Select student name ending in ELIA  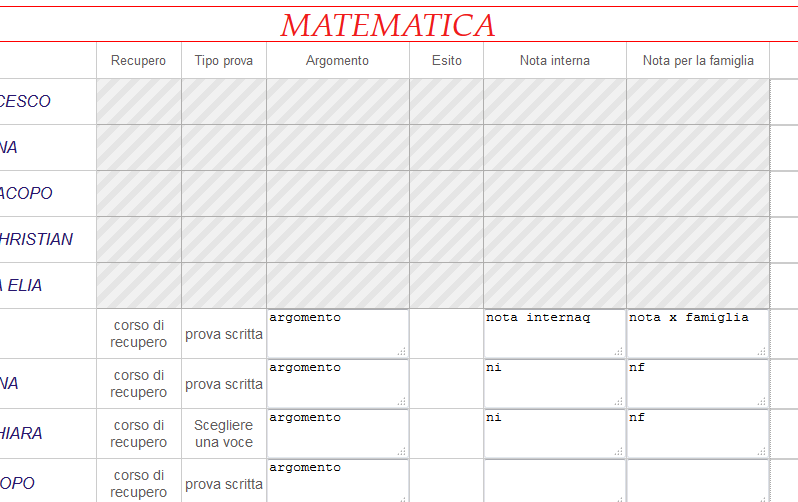coord(21,286)
